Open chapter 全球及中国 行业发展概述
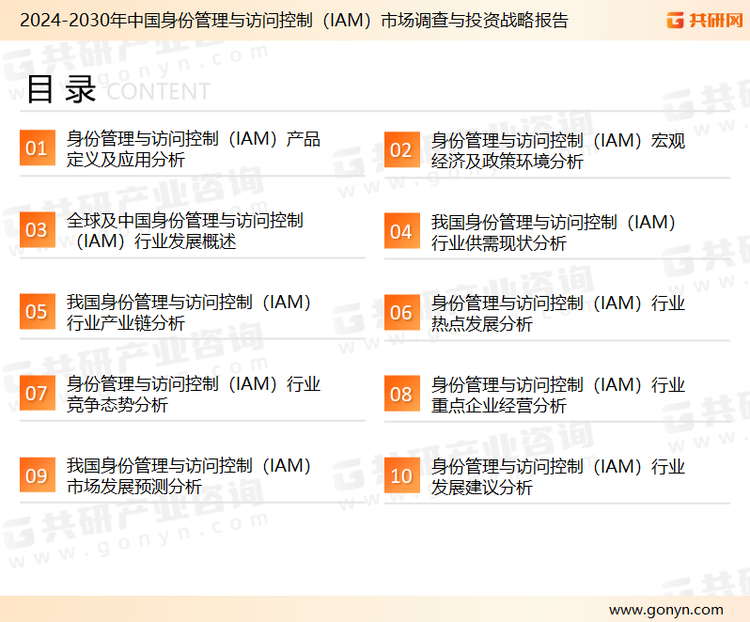 185,231
